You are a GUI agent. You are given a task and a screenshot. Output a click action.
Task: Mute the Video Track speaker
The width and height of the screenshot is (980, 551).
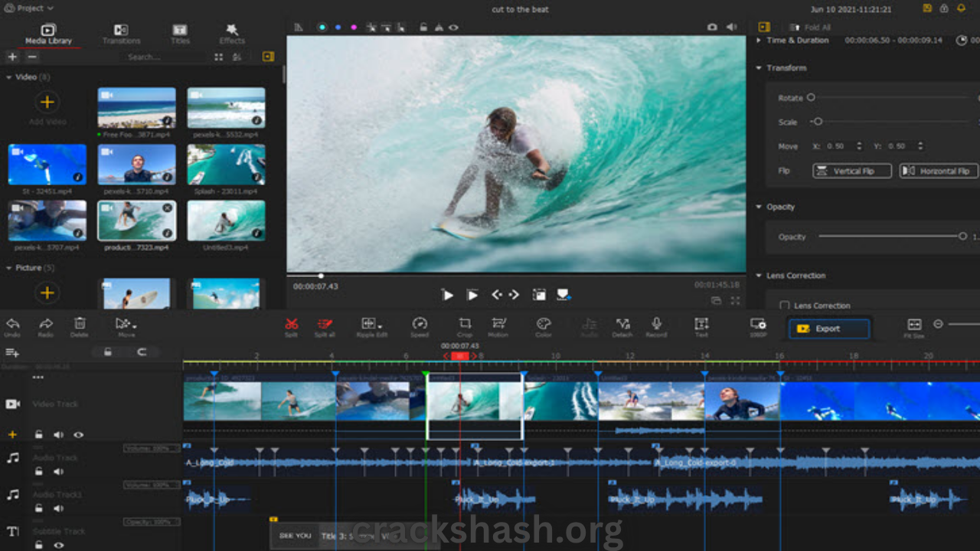coord(58,435)
